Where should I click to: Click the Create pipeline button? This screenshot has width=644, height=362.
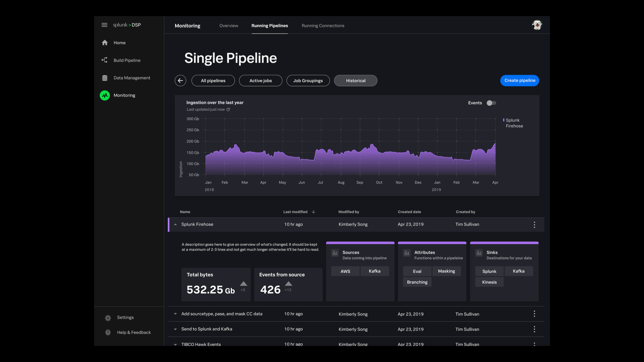[x=520, y=81]
